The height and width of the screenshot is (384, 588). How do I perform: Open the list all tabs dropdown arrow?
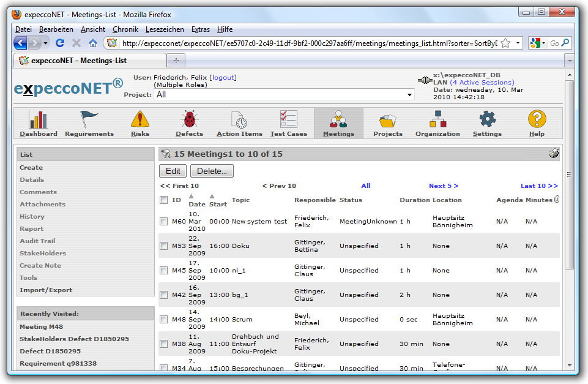pyautogui.click(x=569, y=61)
